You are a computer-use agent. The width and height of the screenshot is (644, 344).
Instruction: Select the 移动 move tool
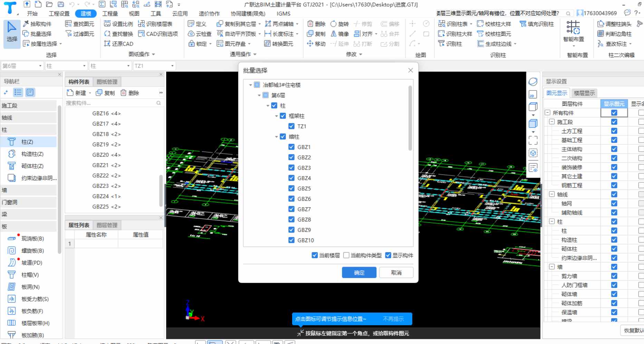click(x=316, y=44)
